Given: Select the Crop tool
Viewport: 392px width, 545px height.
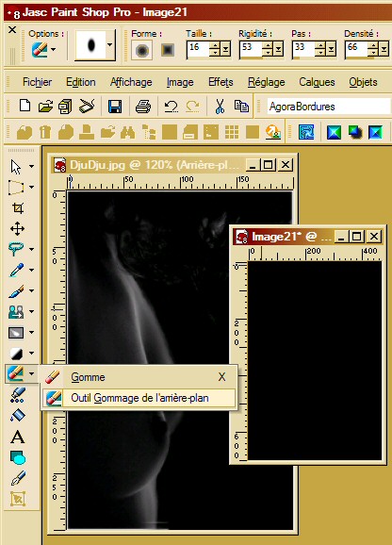Looking at the screenshot, I should [x=18, y=208].
